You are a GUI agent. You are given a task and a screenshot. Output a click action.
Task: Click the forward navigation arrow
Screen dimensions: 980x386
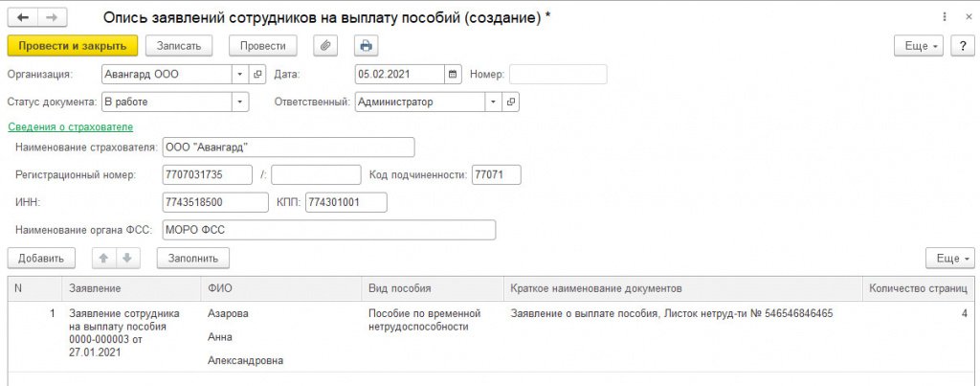coord(52,18)
